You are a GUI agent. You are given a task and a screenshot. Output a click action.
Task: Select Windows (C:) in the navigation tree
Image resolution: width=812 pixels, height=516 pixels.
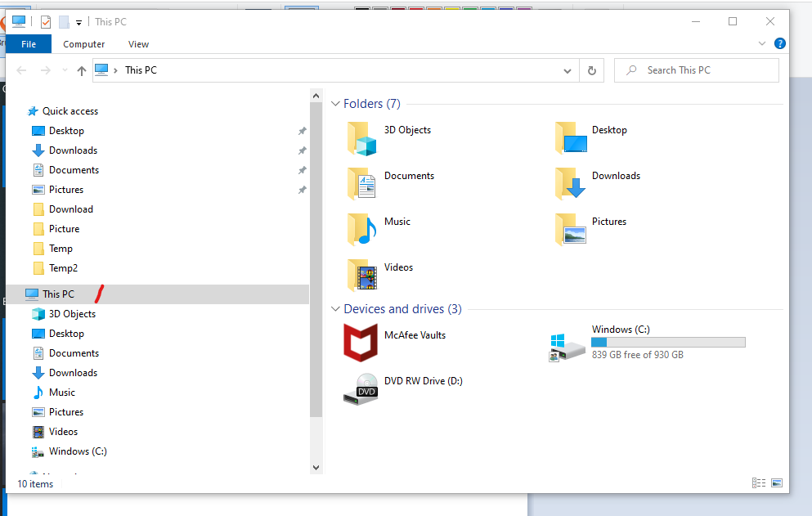[x=78, y=451]
